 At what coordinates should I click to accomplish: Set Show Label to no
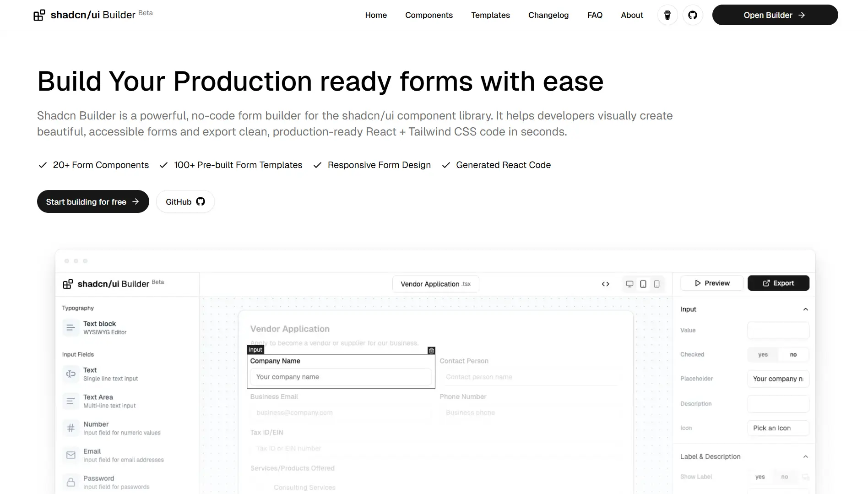tap(785, 477)
